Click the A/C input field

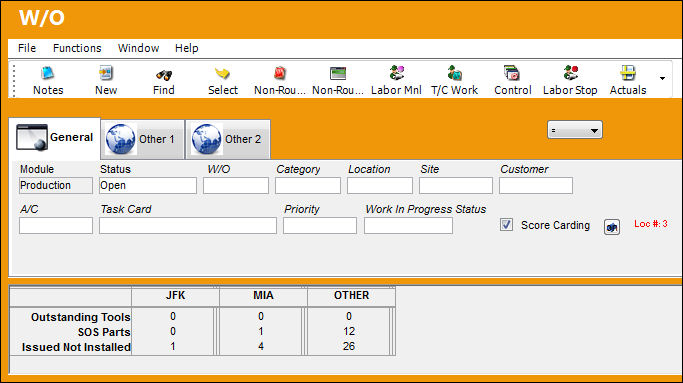tap(56, 226)
